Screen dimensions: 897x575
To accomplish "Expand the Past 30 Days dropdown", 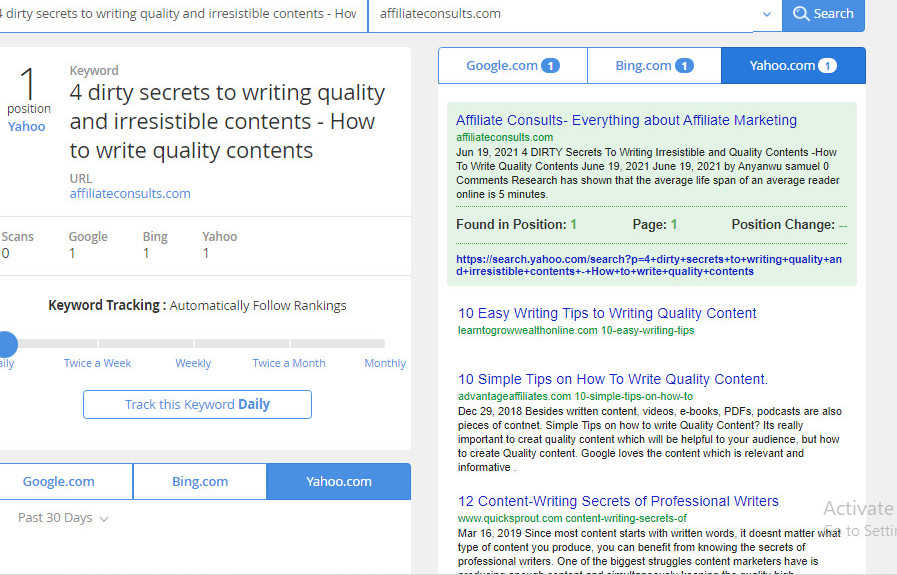I will [64, 518].
